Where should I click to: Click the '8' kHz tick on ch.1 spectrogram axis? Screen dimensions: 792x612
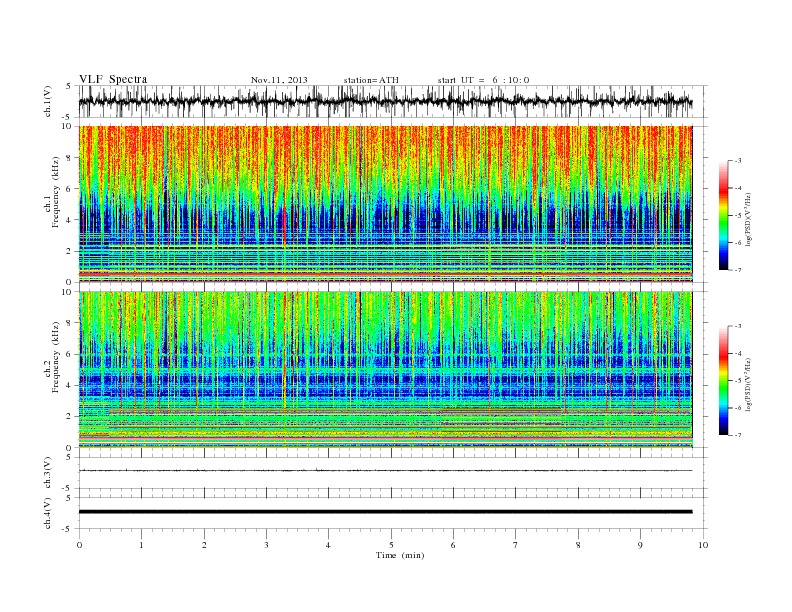click(70, 158)
